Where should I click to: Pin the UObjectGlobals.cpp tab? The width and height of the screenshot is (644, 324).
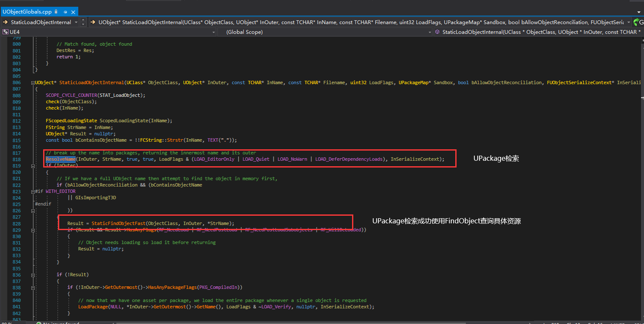(x=65, y=12)
